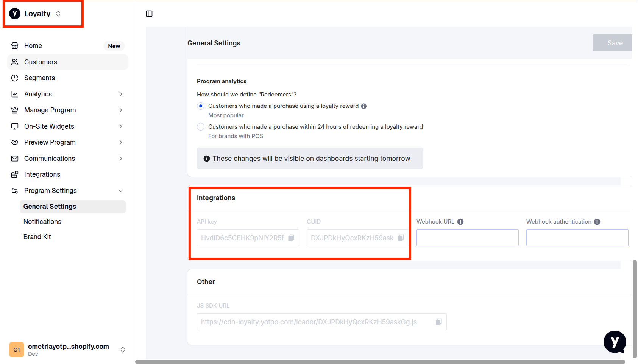Open the Customers page
The width and height of the screenshot is (638, 364).
(68, 62)
